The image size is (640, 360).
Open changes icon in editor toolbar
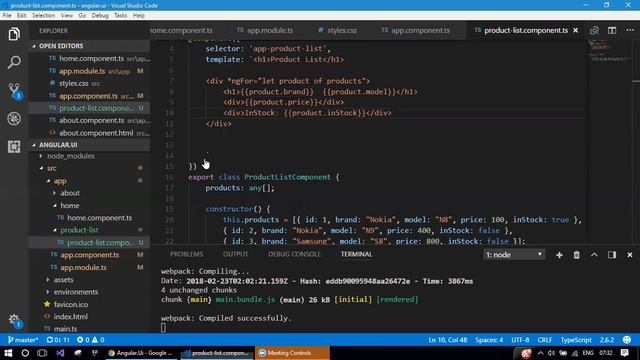[x=594, y=31]
